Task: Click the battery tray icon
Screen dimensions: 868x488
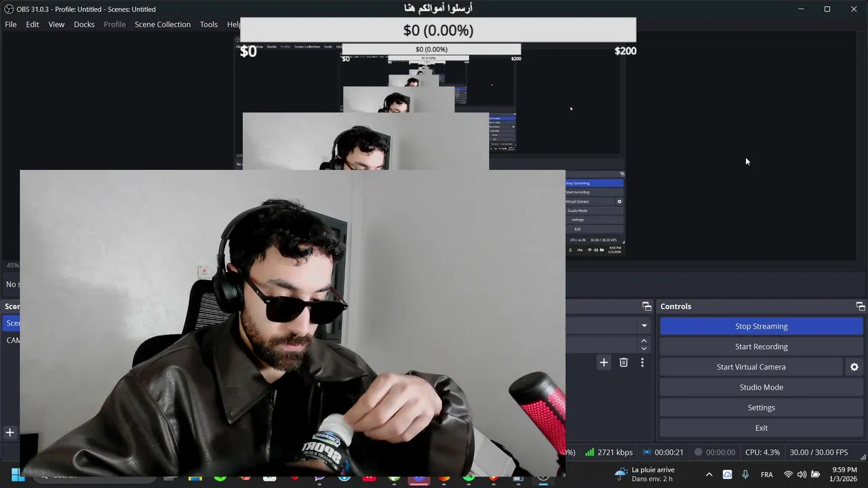Action: coord(816,474)
